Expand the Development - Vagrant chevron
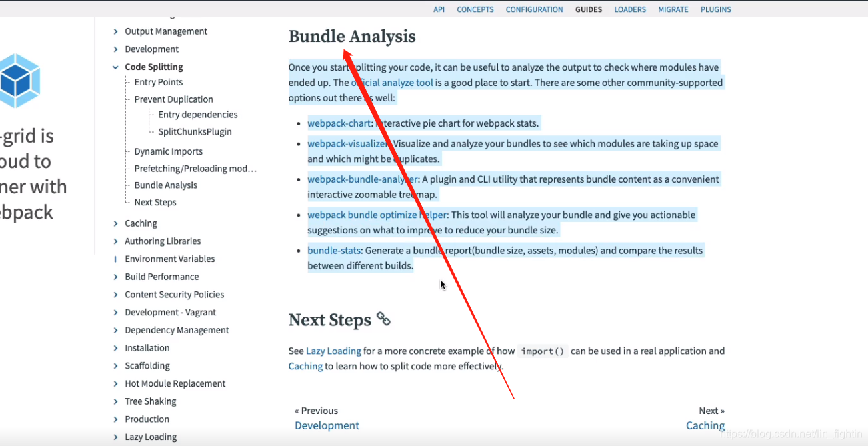This screenshot has height=446, width=868. pyautogui.click(x=115, y=313)
